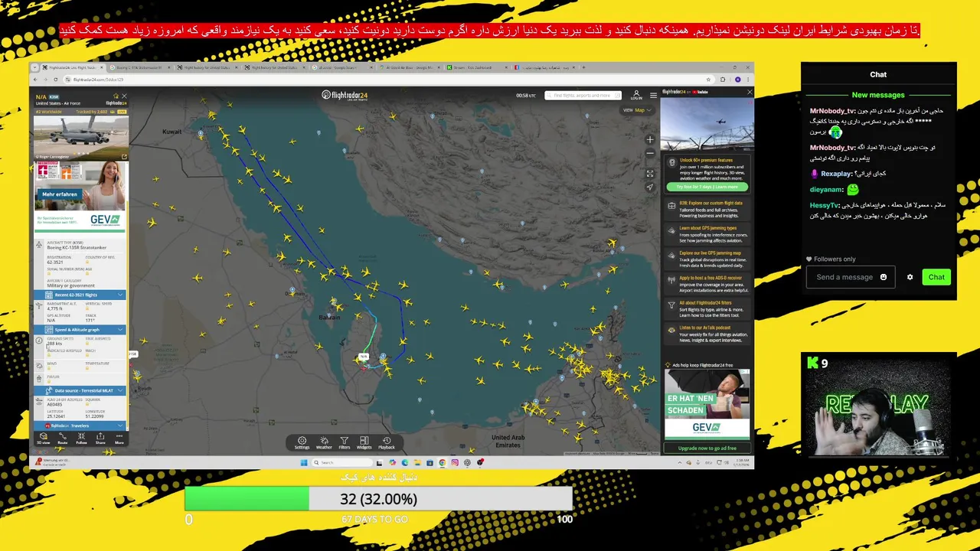Screen dimensions: 980x551
Task: Close the flight details panel
Action: [124, 96]
